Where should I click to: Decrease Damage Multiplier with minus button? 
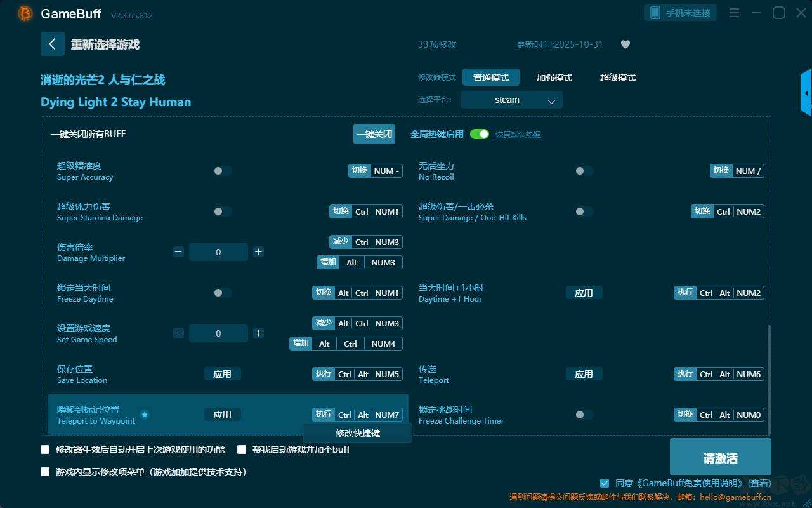click(x=178, y=252)
